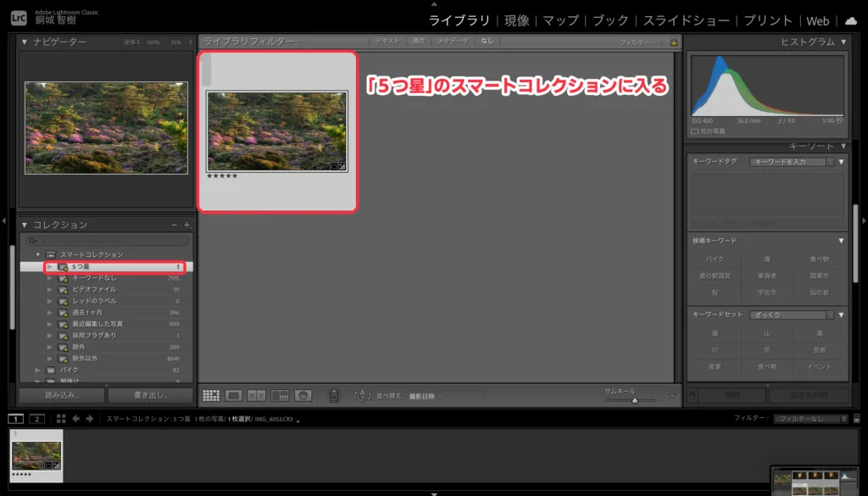Open People face view icon
This screenshot has width=868, height=496.
click(303, 396)
